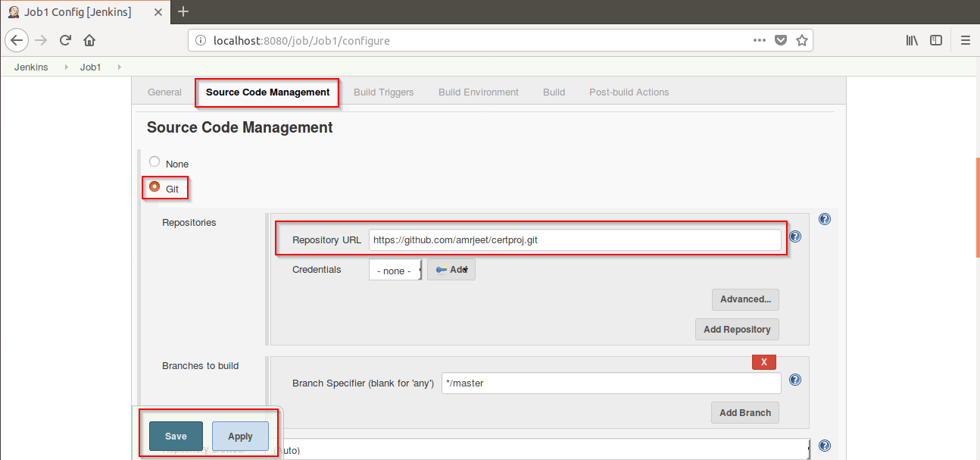Switch to the Post-build Actions tab
Screen dimensions: 980x460
(x=629, y=92)
